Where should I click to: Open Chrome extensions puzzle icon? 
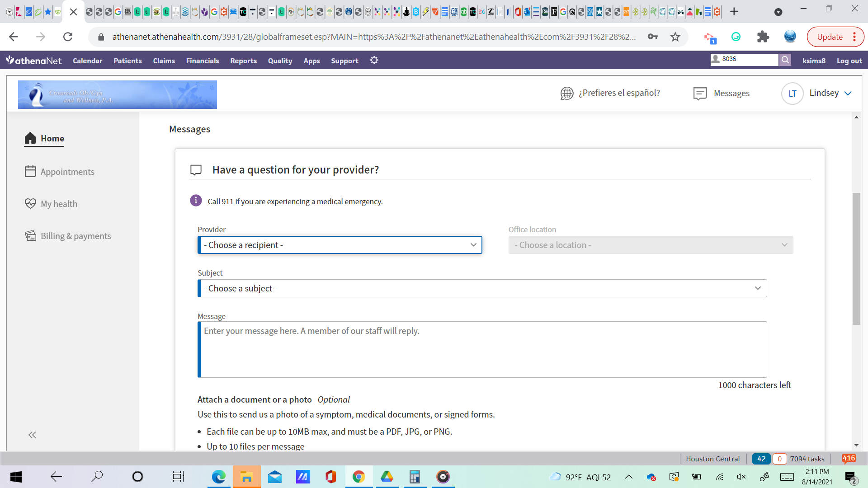pyautogui.click(x=763, y=37)
